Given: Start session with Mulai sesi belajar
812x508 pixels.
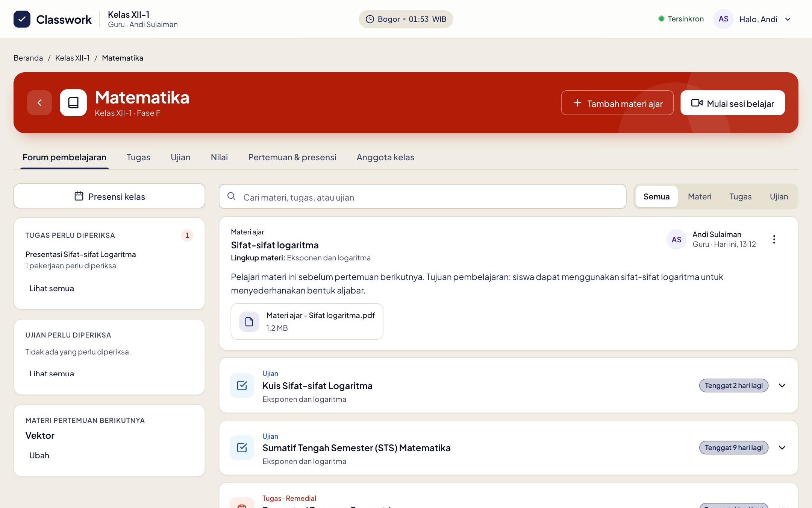Looking at the screenshot, I should click(733, 103).
